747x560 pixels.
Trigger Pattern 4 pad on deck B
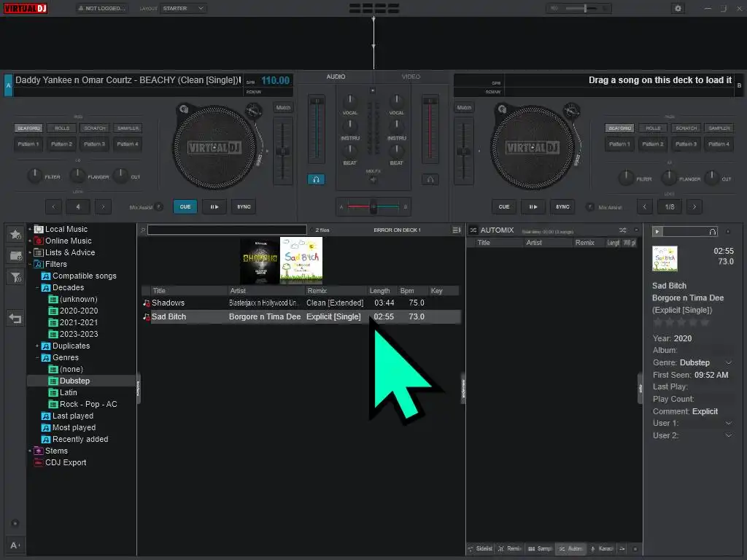click(719, 144)
